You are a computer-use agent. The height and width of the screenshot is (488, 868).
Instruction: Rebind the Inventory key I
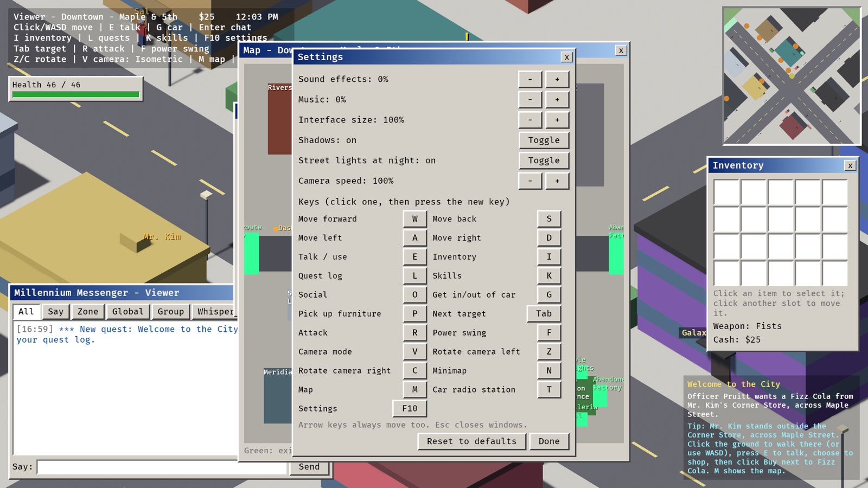tap(549, 257)
